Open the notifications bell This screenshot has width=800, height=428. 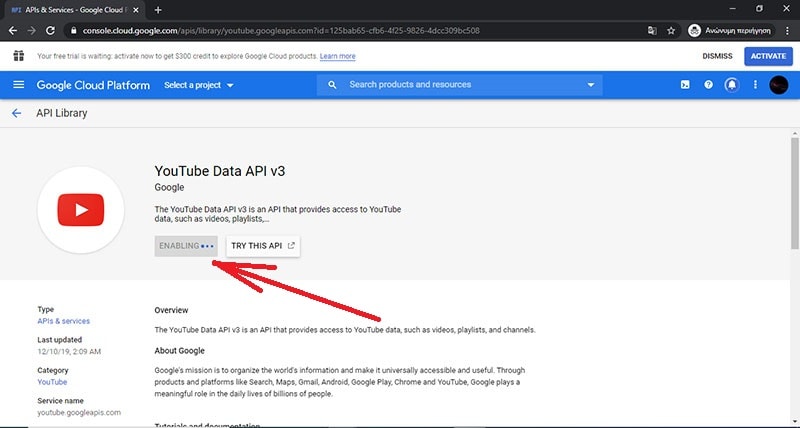[x=732, y=85]
